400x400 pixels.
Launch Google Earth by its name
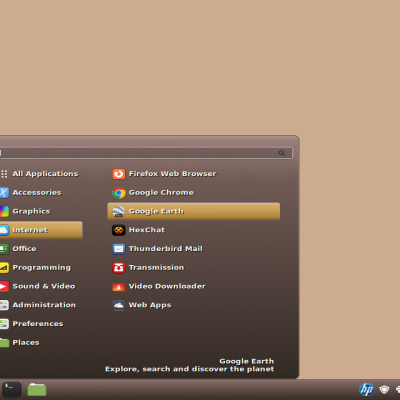pyautogui.click(x=156, y=211)
